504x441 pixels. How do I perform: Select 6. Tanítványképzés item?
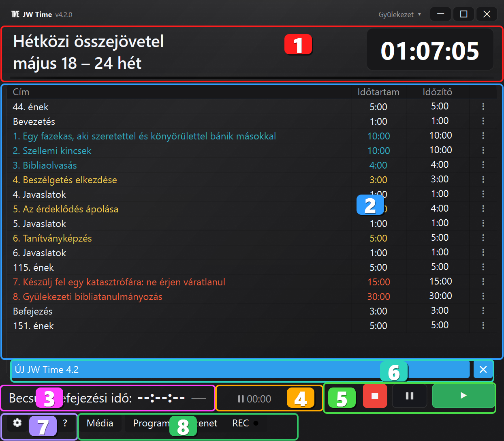(52, 238)
